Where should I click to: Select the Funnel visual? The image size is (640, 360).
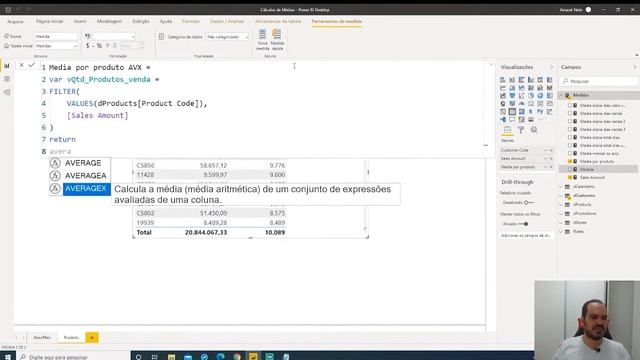512,96
